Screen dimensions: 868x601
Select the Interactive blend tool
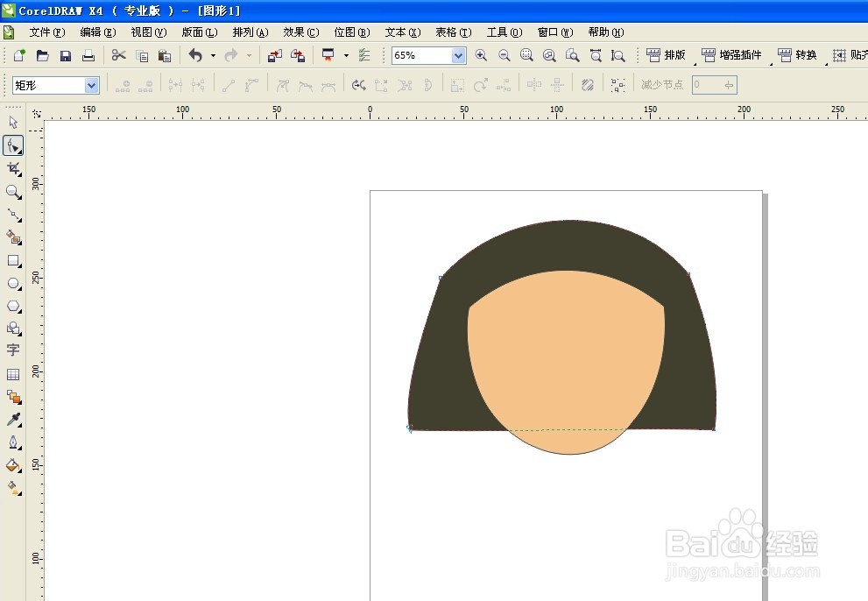[x=13, y=397]
